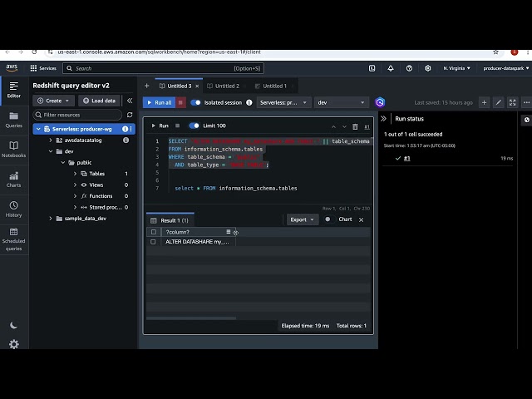Expand the Functions node
The height and width of the screenshot is (399, 532).
click(x=75, y=196)
